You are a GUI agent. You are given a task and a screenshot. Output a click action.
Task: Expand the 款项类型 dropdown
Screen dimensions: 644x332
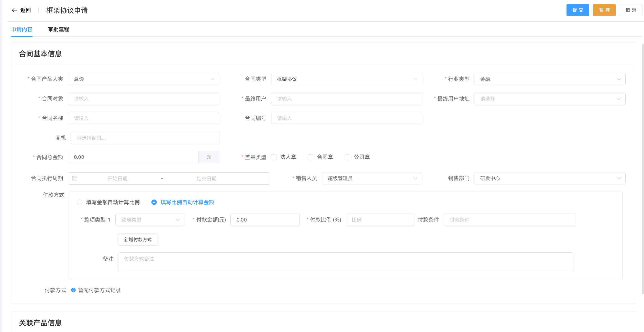coord(150,220)
